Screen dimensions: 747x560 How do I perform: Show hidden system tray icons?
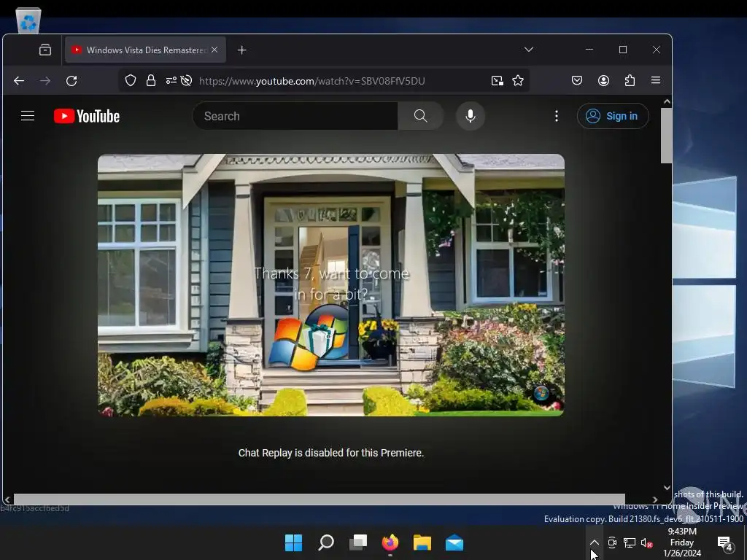595,542
